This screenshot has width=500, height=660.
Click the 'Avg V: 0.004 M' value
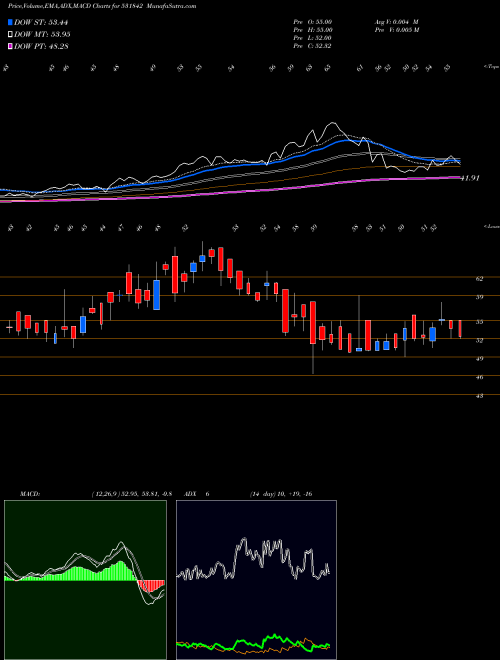396,22
